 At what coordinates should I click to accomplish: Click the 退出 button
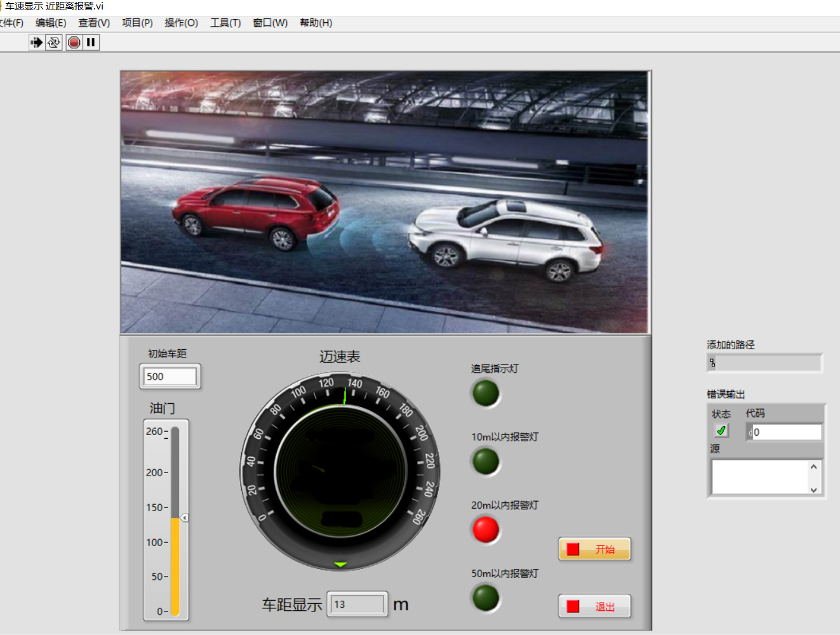[594, 606]
